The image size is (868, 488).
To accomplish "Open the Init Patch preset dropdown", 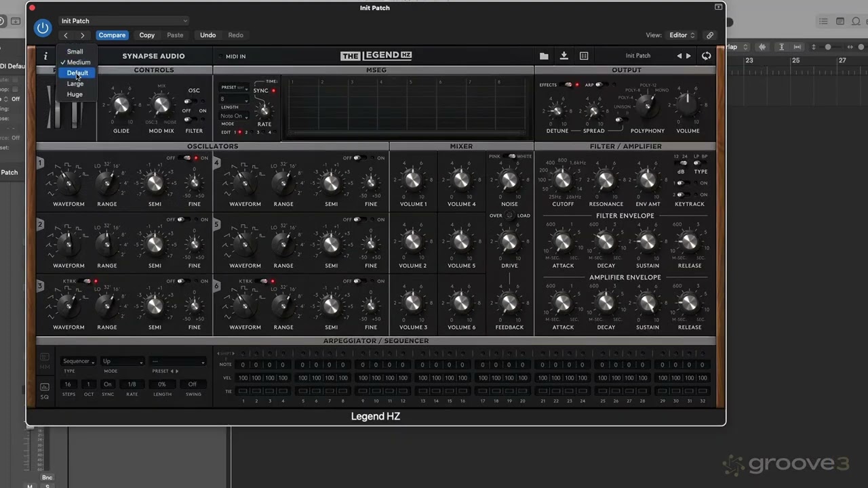I will point(124,21).
